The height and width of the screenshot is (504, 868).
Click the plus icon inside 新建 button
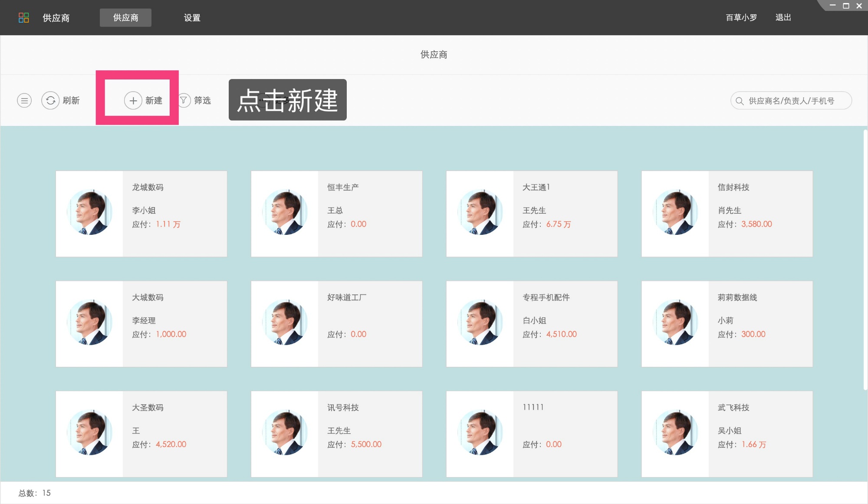click(133, 100)
